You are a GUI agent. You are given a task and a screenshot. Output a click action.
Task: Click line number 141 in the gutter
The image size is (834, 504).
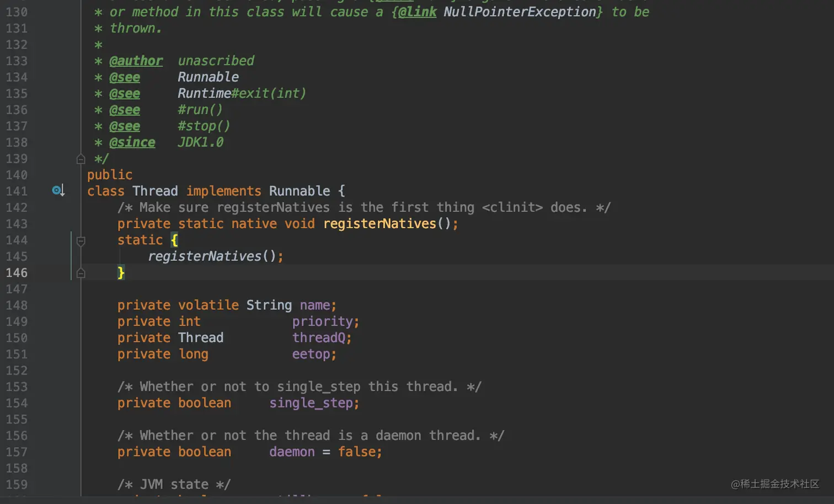click(17, 191)
